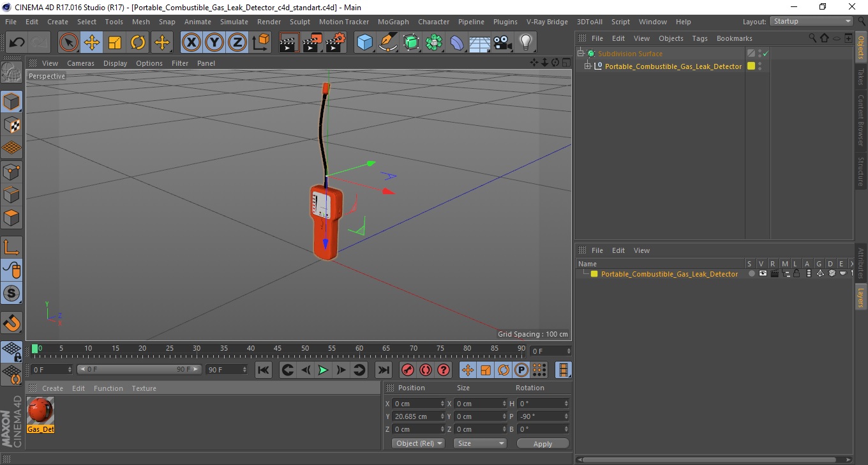Click yellow layer swatch of detector object
Image resolution: width=868 pixels, height=465 pixels.
coord(751,66)
